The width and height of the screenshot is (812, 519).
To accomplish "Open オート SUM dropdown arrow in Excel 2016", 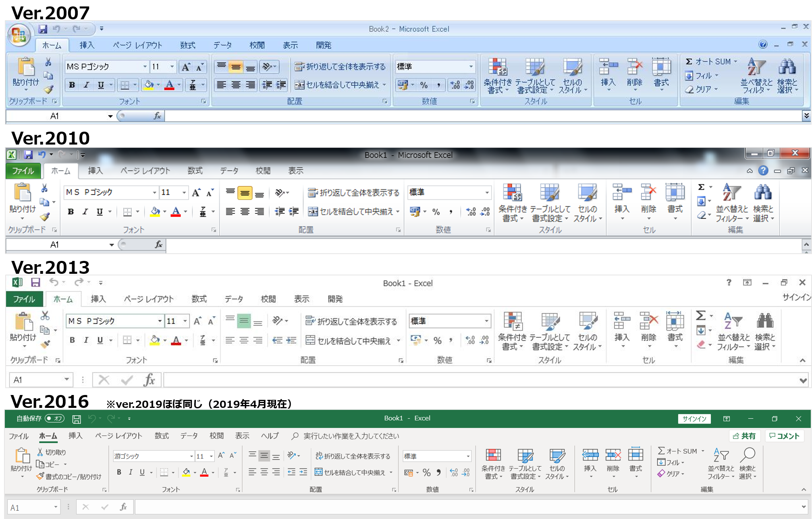I will point(703,451).
